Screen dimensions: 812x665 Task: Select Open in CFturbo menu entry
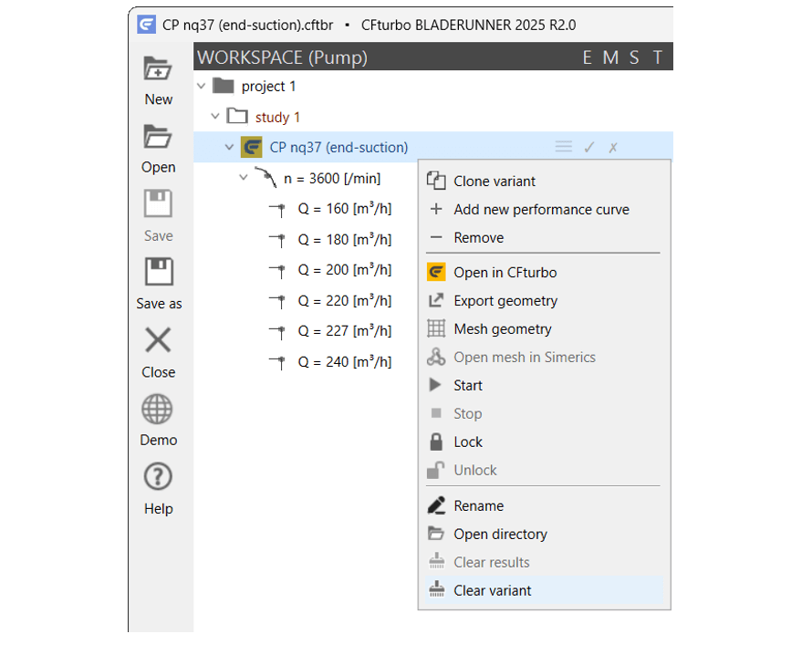(x=543, y=273)
